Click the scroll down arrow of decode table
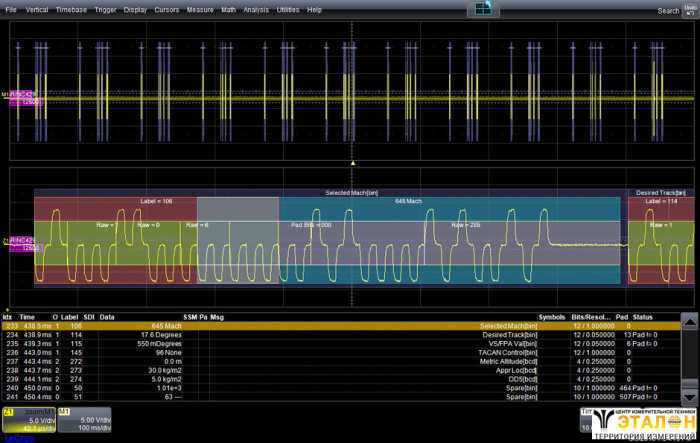This screenshot has width=700, height=443. point(689,395)
